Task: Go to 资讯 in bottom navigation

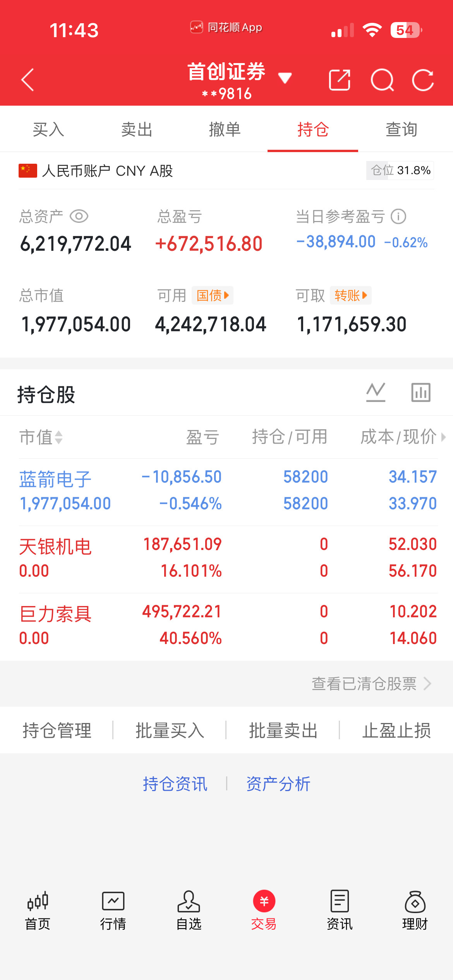Action: (340, 911)
